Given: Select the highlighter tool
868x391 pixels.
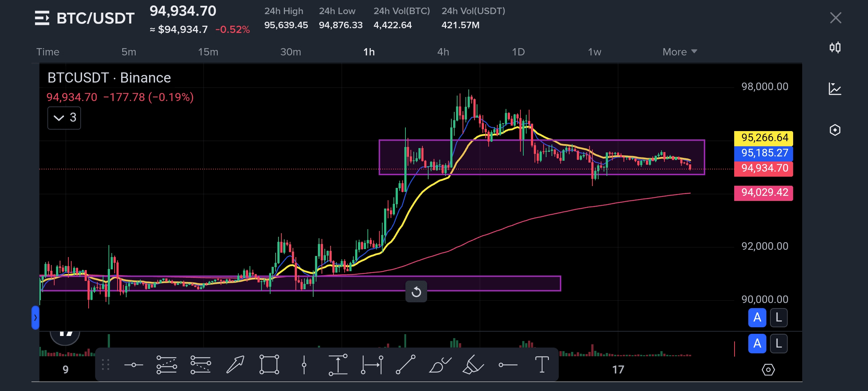Looking at the screenshot, I should (473, 365).
